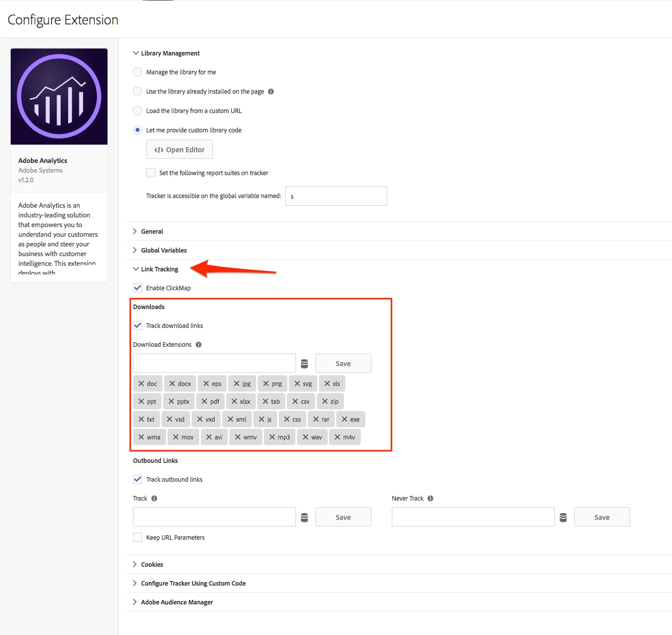Screen dimensions: 672x635
Task: Remove the css extension tag
Action: click(x=287, y=419)
